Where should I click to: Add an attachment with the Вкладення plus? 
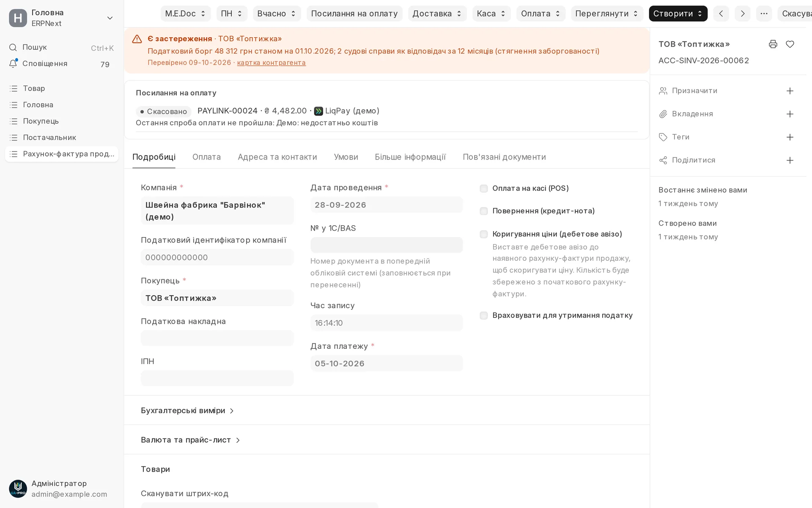point(790,114)
